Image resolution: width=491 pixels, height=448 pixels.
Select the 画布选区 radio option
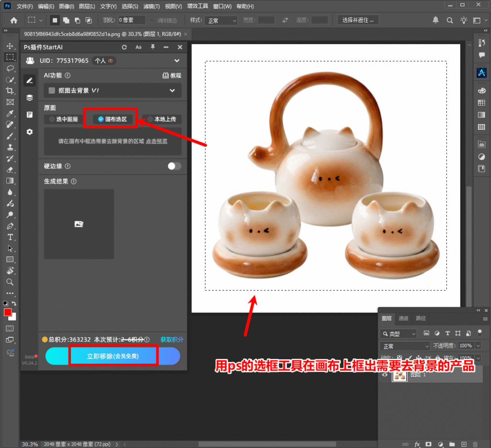(x=112, y=119)
